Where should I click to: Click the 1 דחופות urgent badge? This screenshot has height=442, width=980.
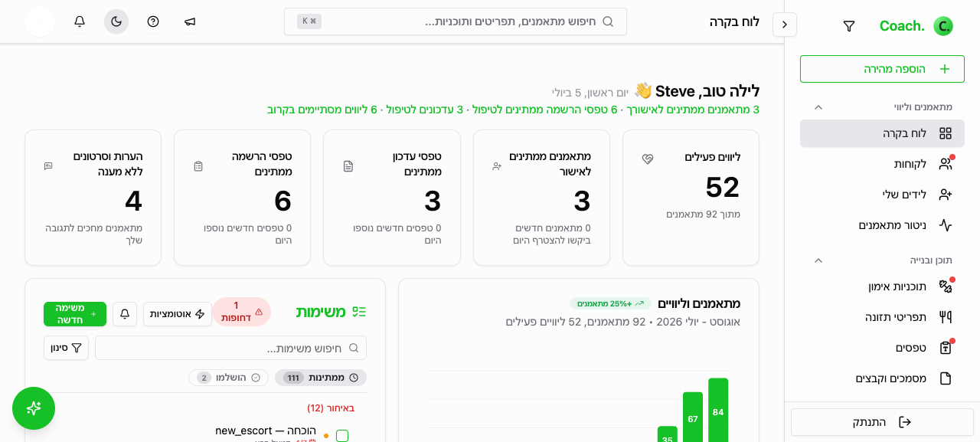(x=241, y=312)
